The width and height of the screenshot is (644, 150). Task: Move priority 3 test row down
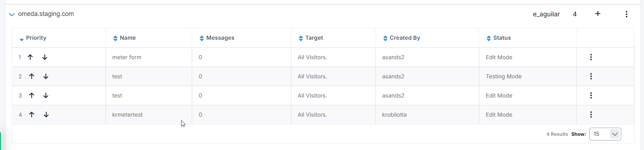(46, 95)
